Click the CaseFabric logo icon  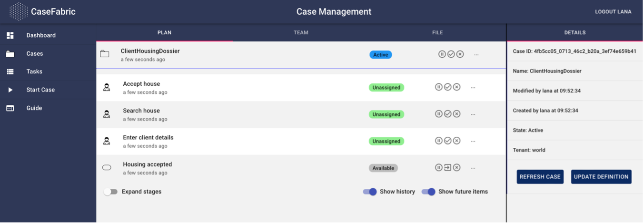tap(19, 11)
